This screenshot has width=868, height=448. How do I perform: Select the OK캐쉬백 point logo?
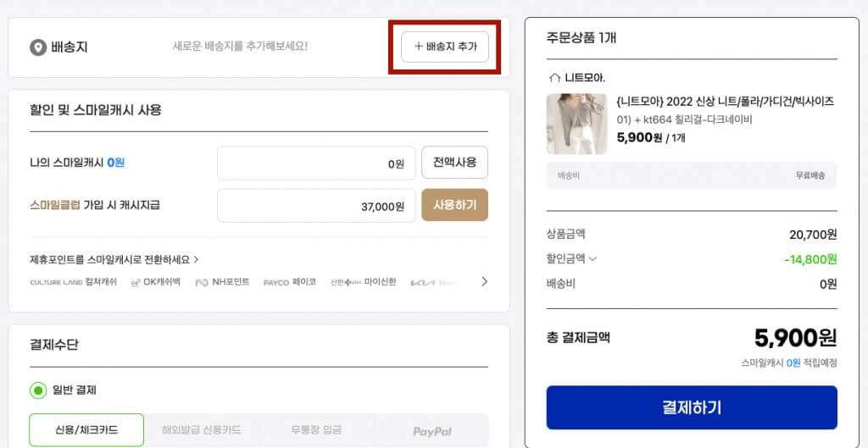(156, 282)
